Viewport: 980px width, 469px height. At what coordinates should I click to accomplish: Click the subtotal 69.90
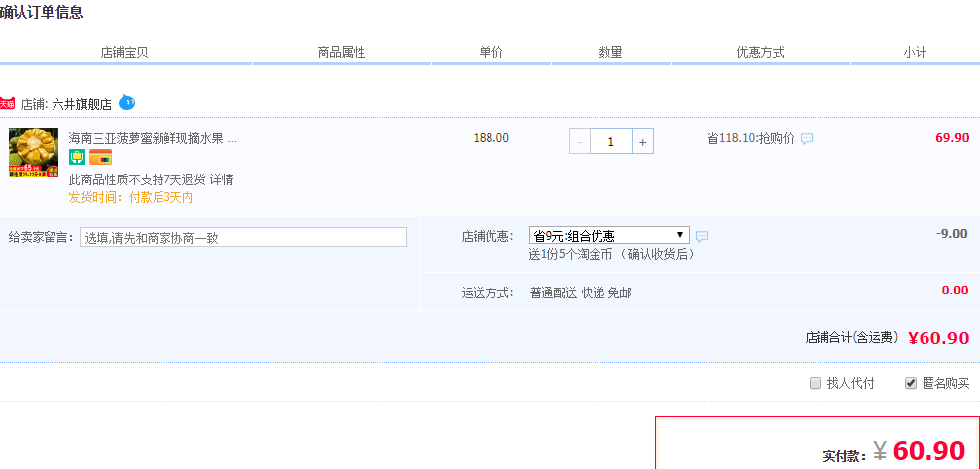coord(952,138)
